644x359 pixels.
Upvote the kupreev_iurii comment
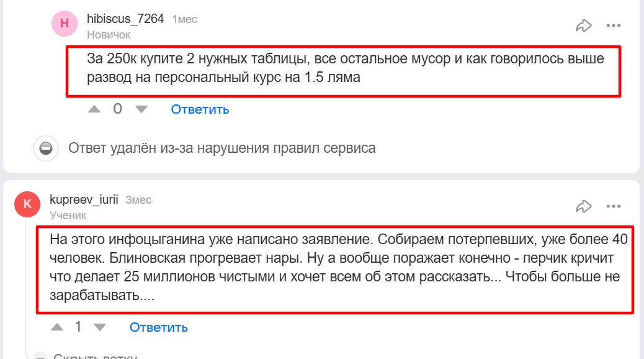57,327
